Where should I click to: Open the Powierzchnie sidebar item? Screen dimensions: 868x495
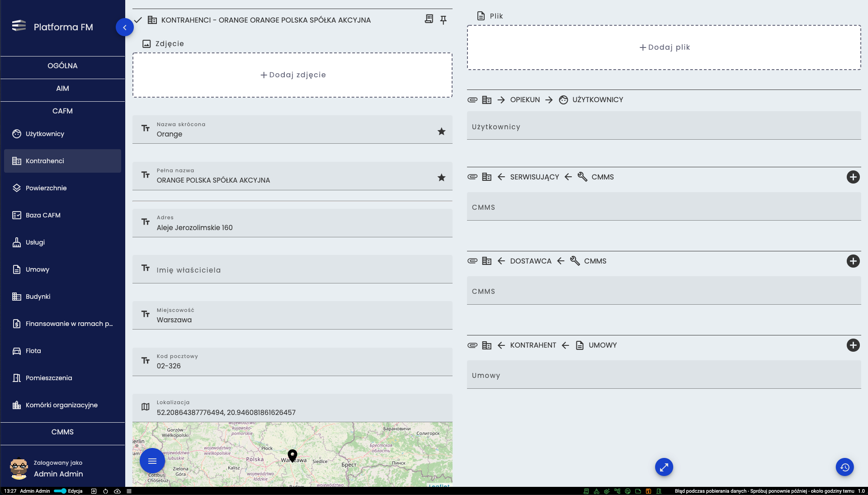coord(62,188)
